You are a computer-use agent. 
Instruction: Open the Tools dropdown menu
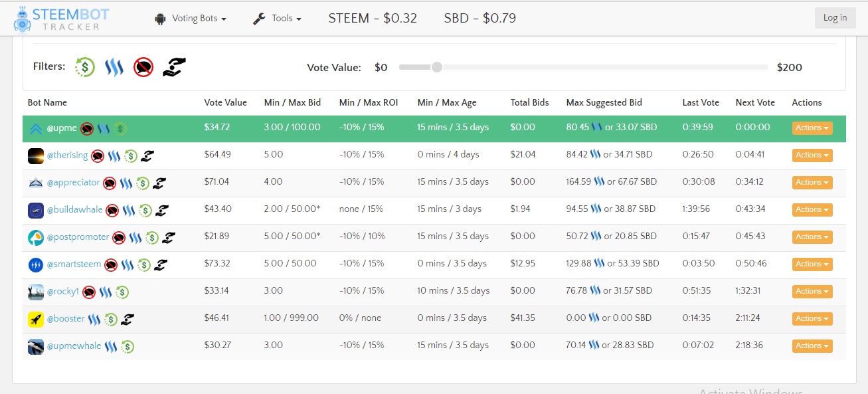[x=278, y=19]
